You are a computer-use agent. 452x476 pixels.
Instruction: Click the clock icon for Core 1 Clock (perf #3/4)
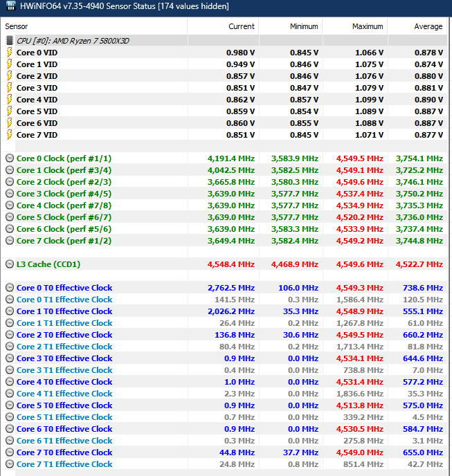point(10,170)
